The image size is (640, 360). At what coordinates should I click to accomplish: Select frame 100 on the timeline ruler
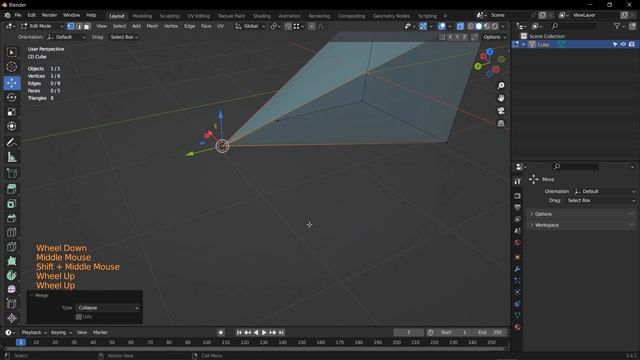(207, 342)
